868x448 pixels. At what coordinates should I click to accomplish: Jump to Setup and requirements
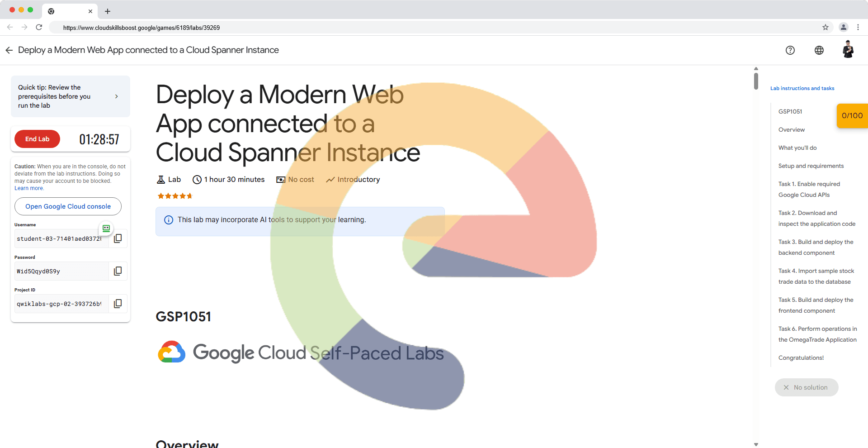(x=811, y=166)
